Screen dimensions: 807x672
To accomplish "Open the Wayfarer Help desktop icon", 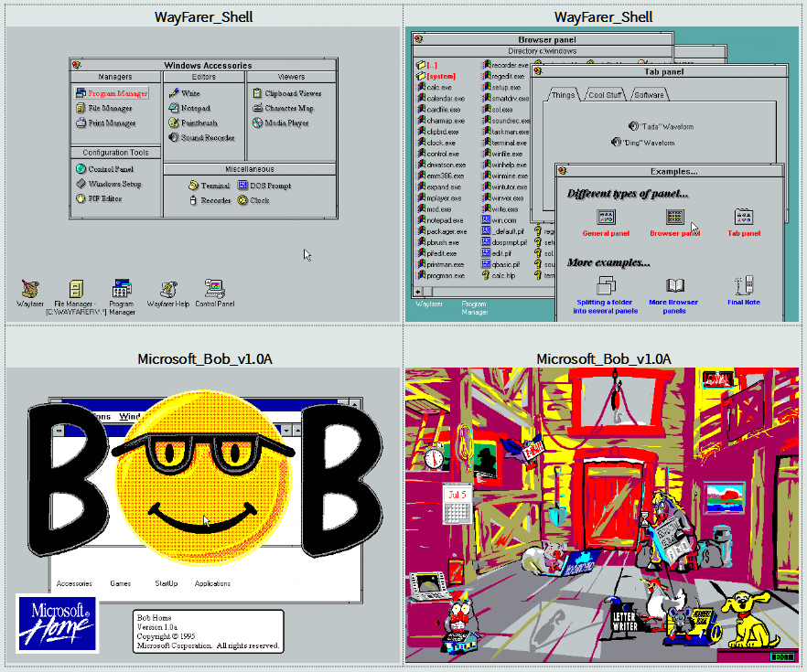I will 168,294.
